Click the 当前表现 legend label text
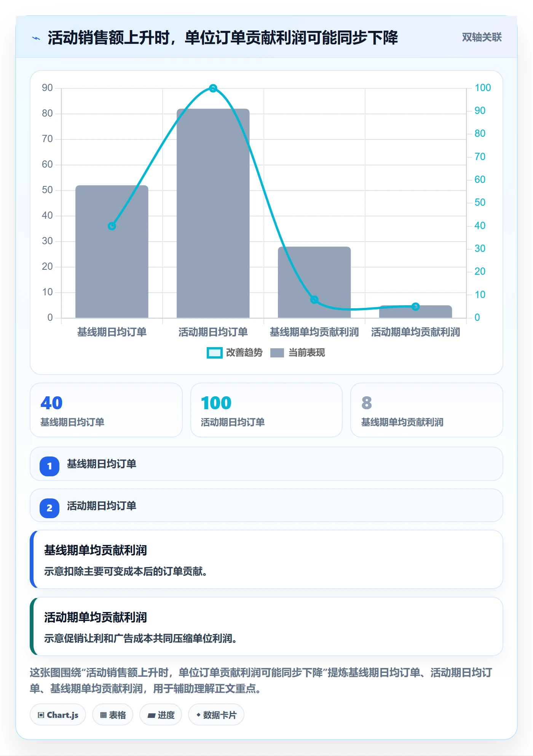This screenshot has height=756, width=533. tap(307, 353)
